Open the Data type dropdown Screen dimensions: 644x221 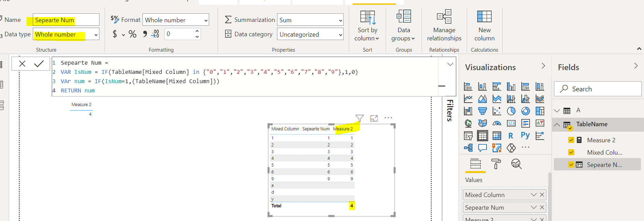click(x=66, y=34)
